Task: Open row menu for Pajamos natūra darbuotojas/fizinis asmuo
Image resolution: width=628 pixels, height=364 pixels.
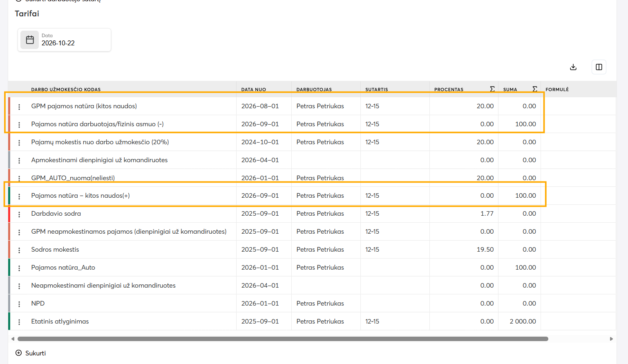Action: [x=19, y=125]
